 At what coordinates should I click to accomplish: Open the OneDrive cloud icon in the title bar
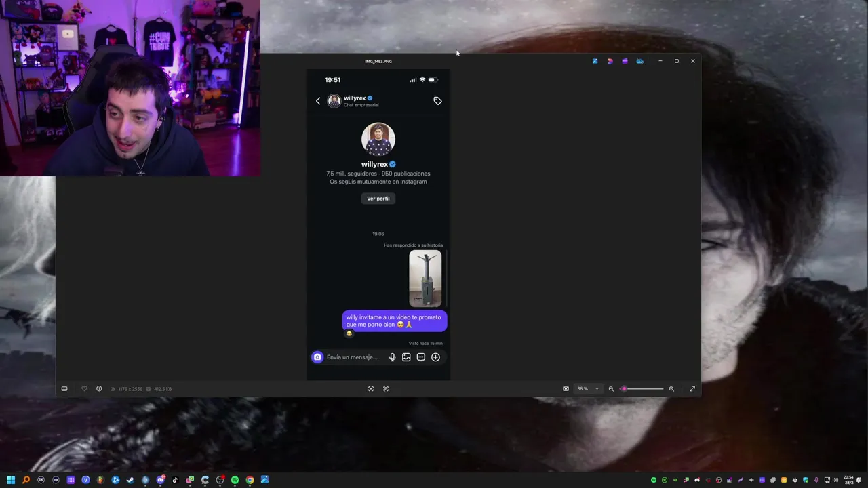point(639,61)
